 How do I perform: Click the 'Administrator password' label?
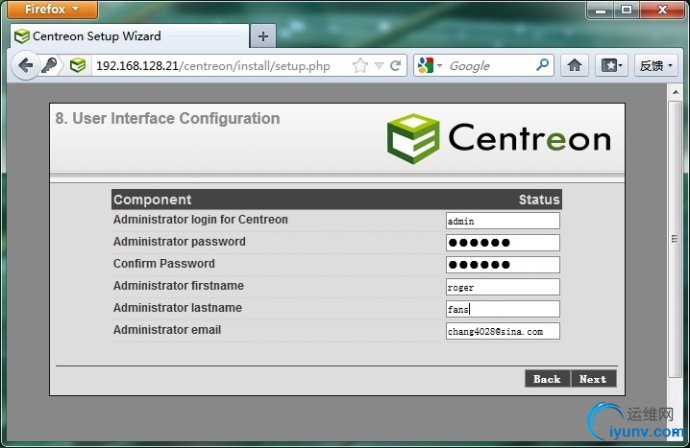pyautogui.click(x=180, y=242)
